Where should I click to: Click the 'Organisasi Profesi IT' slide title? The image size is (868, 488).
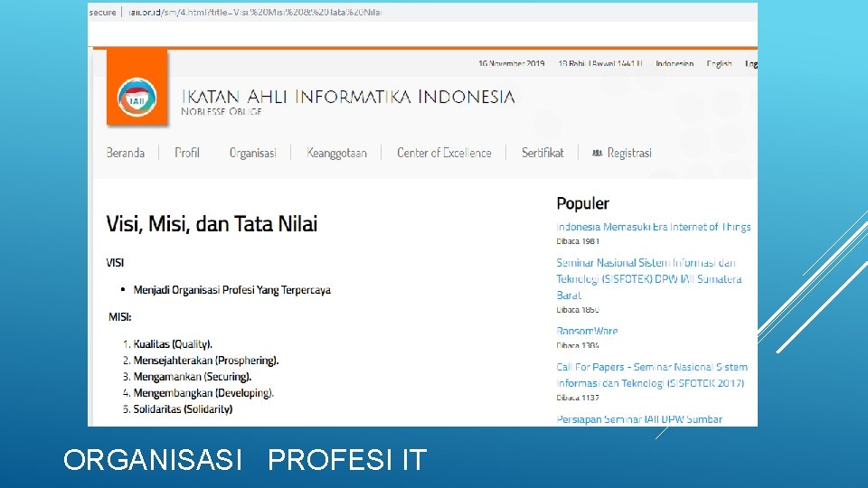pos(245,460)
